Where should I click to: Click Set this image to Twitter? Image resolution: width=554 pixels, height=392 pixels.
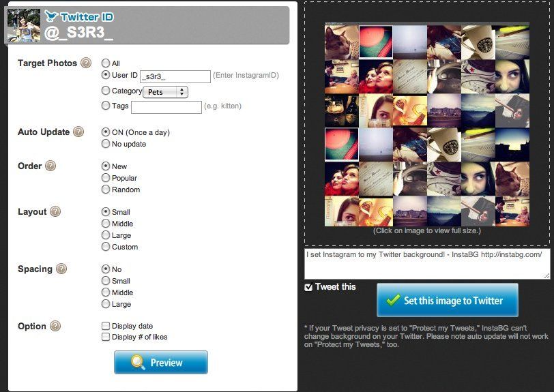tap(448, 300)
